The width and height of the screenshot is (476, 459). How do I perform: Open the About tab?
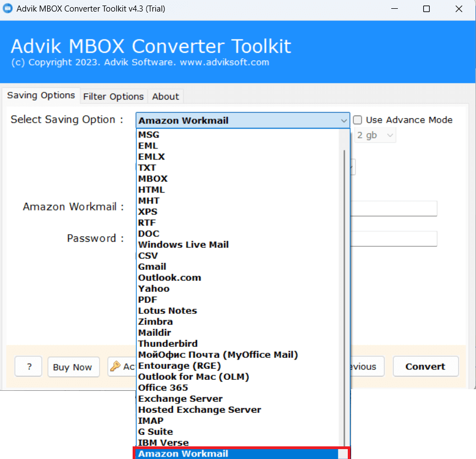point(166,97)
